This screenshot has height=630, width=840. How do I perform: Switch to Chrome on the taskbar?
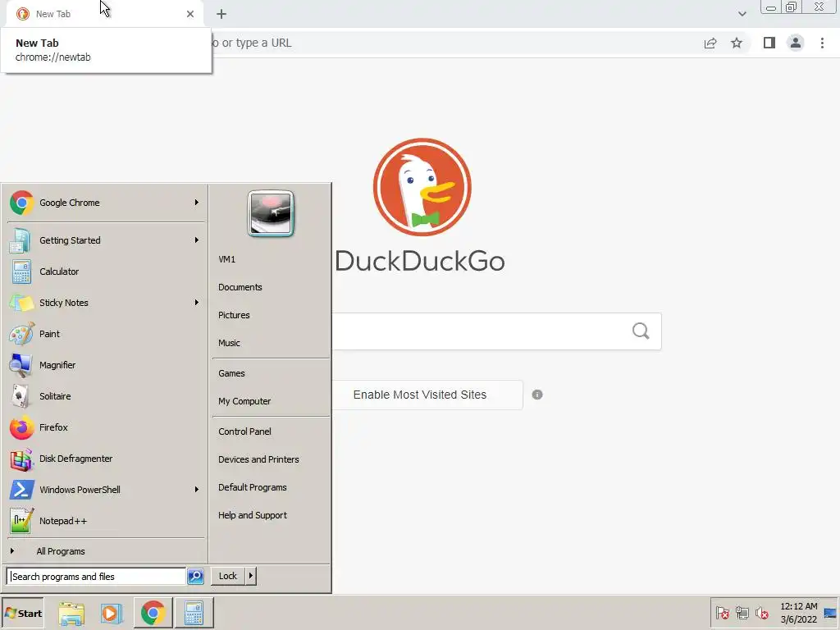click(153, 613)
